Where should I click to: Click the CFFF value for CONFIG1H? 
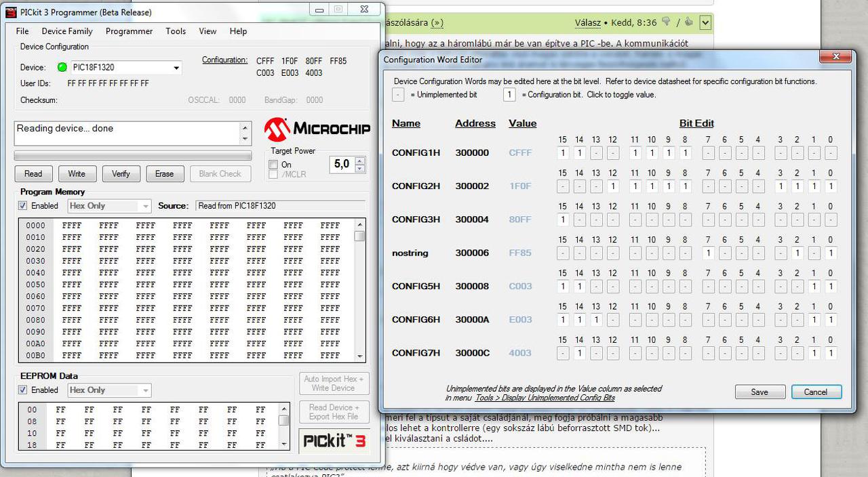(x=520, y=152)
